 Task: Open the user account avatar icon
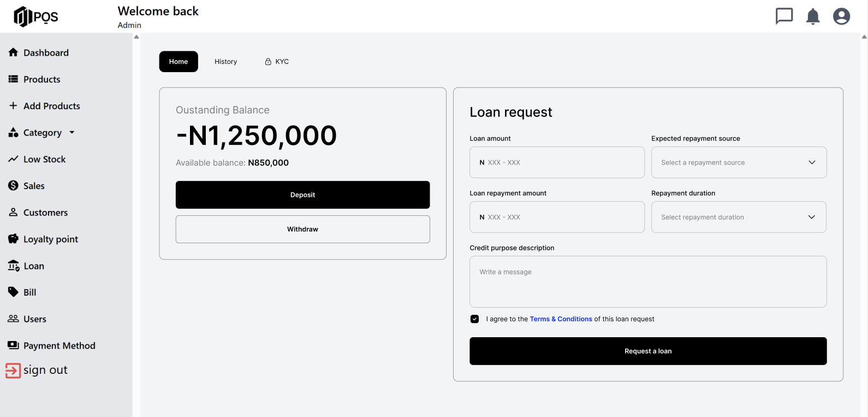(x=841, y=16)
